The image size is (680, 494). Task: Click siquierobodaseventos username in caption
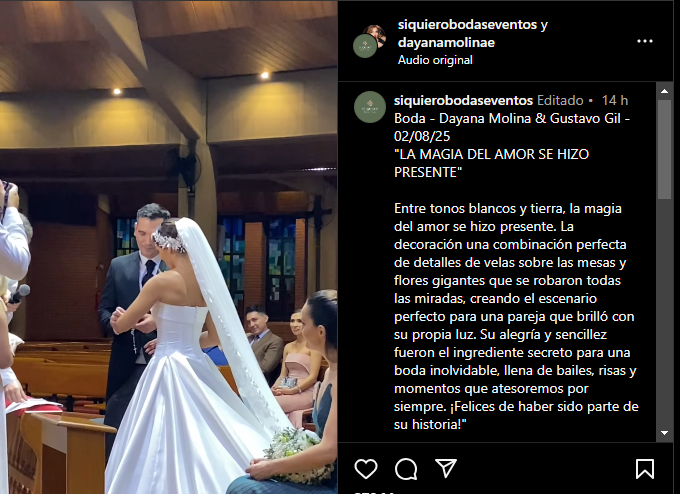coord(463,100)
